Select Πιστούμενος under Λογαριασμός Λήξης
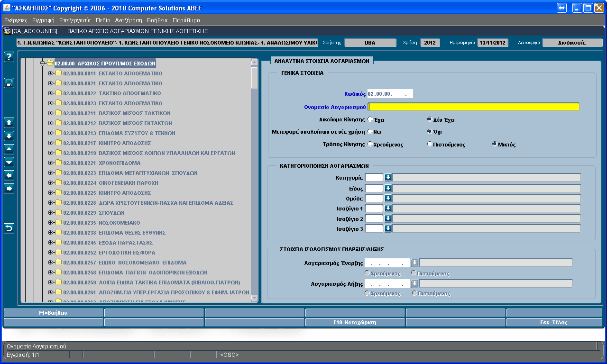The width and height of the screenshot is (607, 364). (x=414, y=293)
